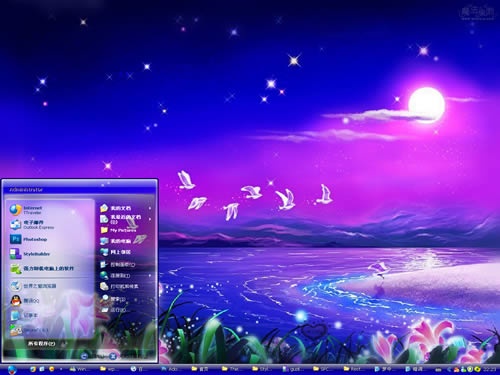Open the All Programs list
The height and width of the screenshot is (375, 500).
pyautogui.click(x=43, y=343)
